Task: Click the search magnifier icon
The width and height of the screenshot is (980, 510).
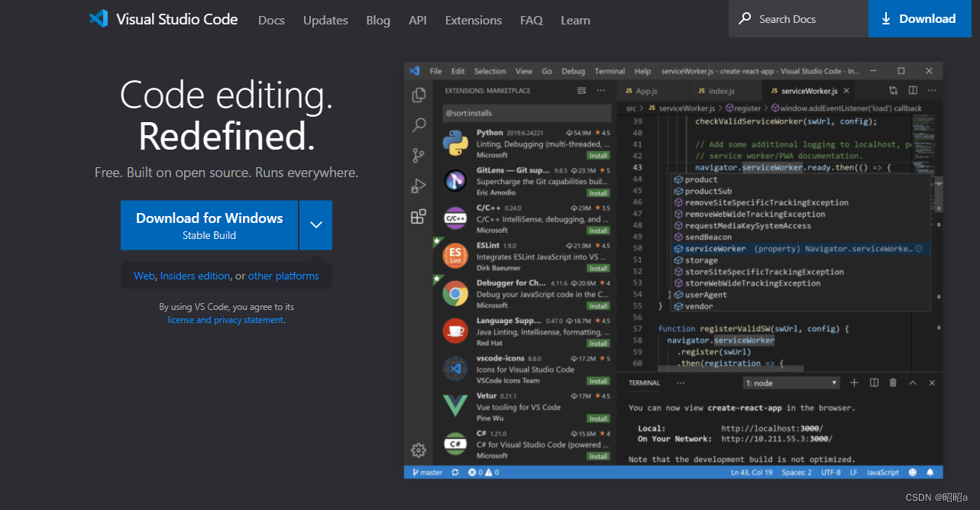Action: 744,19
